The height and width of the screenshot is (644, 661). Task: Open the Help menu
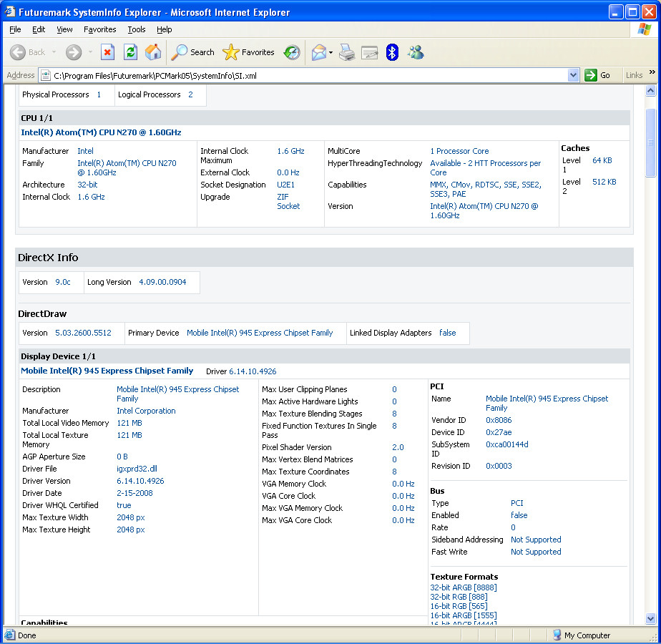click(165, 29)
